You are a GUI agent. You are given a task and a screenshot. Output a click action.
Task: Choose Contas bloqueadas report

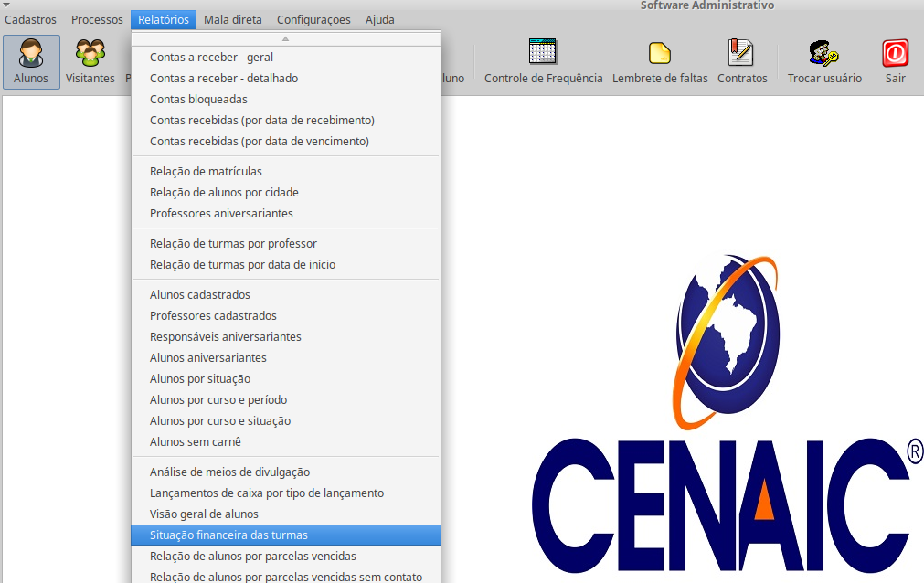(286, 100)
